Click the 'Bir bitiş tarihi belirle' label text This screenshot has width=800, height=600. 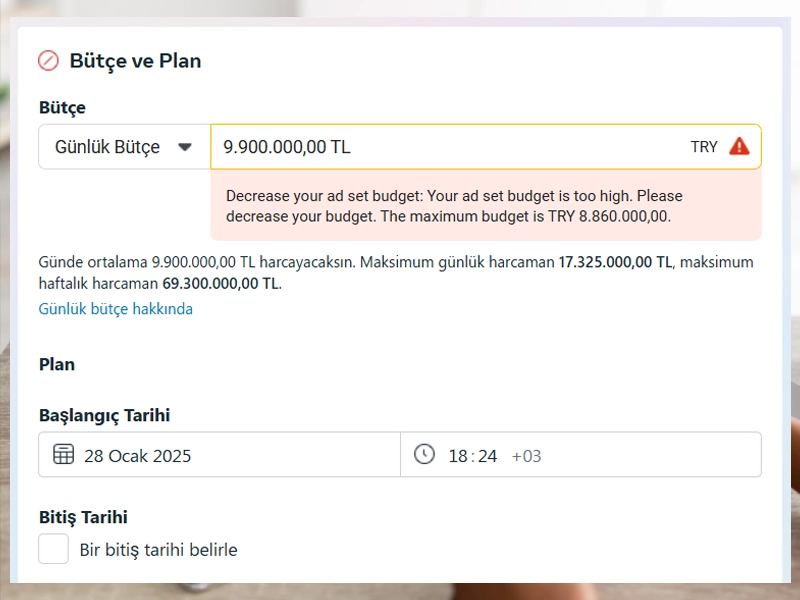tap(158, 550)
